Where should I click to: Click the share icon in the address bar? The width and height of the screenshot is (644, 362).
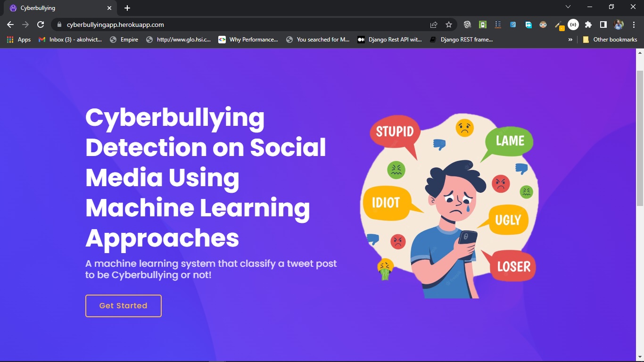[433, 25]
